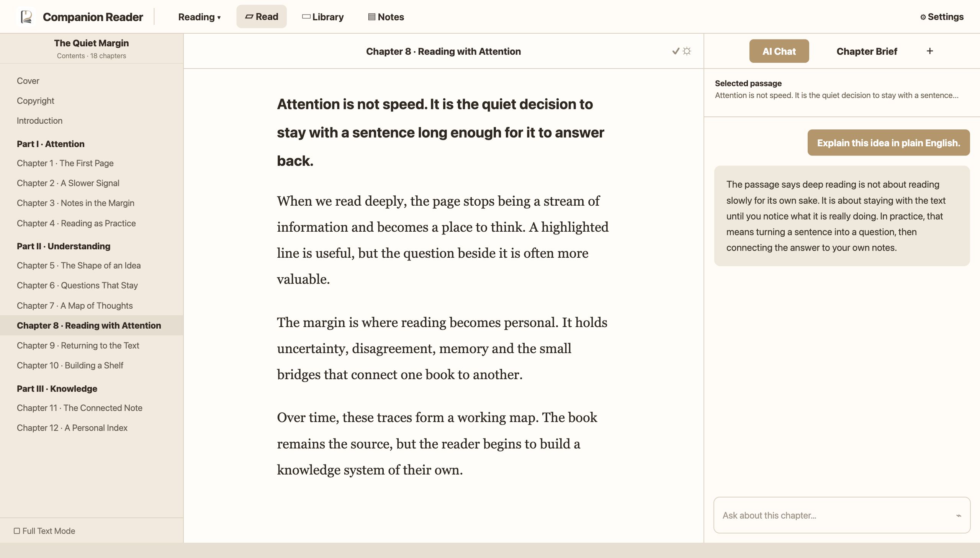Click the send icon in the ask field

(959, 515)
